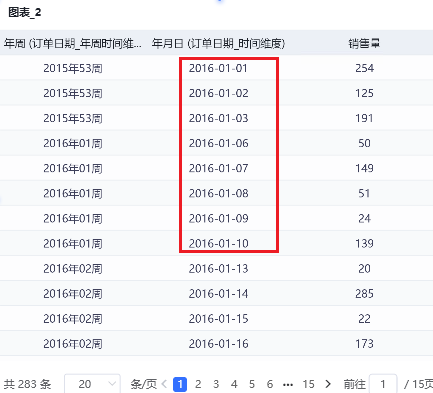The image size is (433, 393).
Task: Select date cell 2016-01-03
Action: click(218, 118)
